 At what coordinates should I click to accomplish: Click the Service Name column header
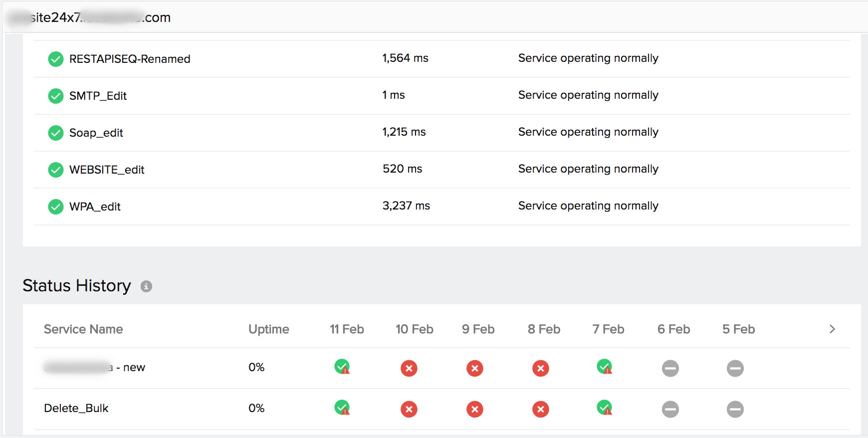point(83,329)
